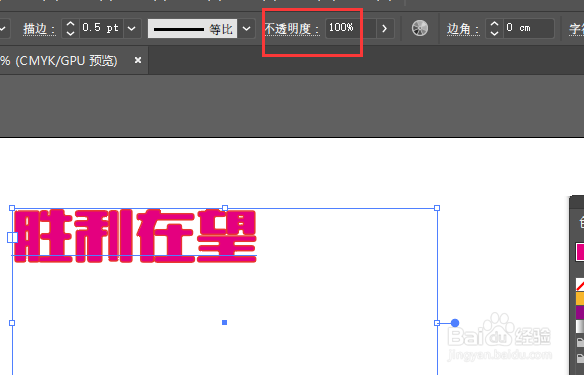Click the text box top-center handle

[225, 208]
